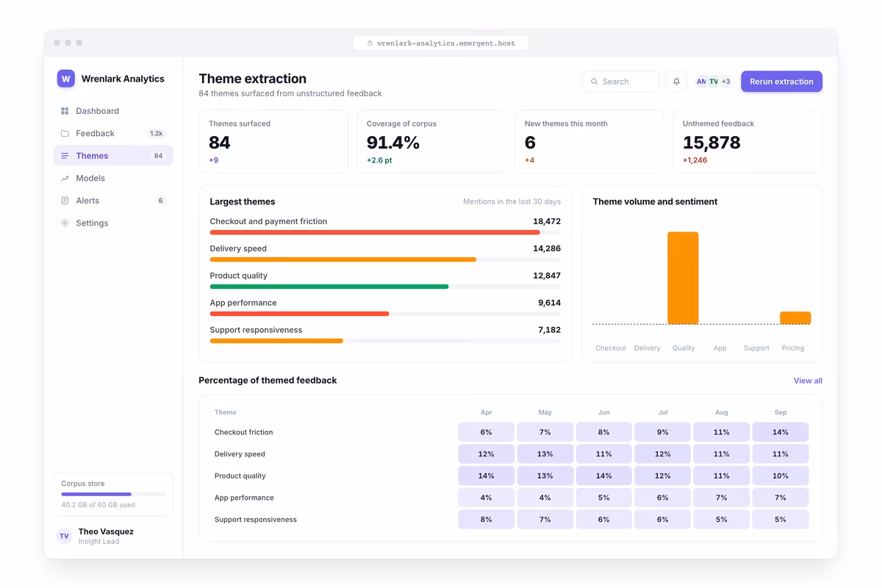Open the Alerts page
The height and width of the screenshot is (588, 882).
click(x=113, y=201)
